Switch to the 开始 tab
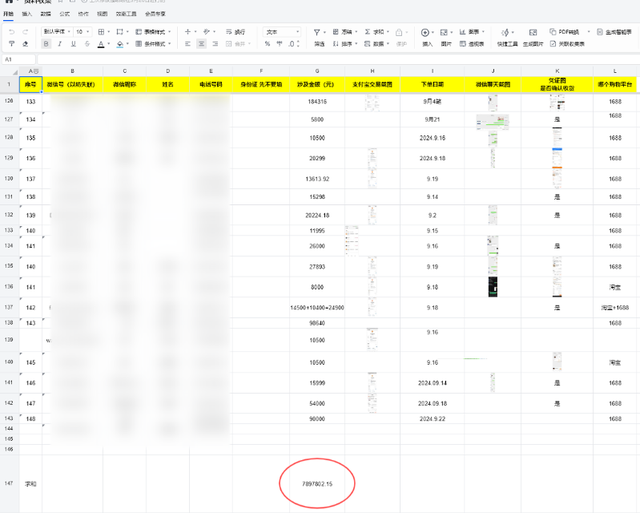This screenshot has width=640, height=513. pos(8,14)
